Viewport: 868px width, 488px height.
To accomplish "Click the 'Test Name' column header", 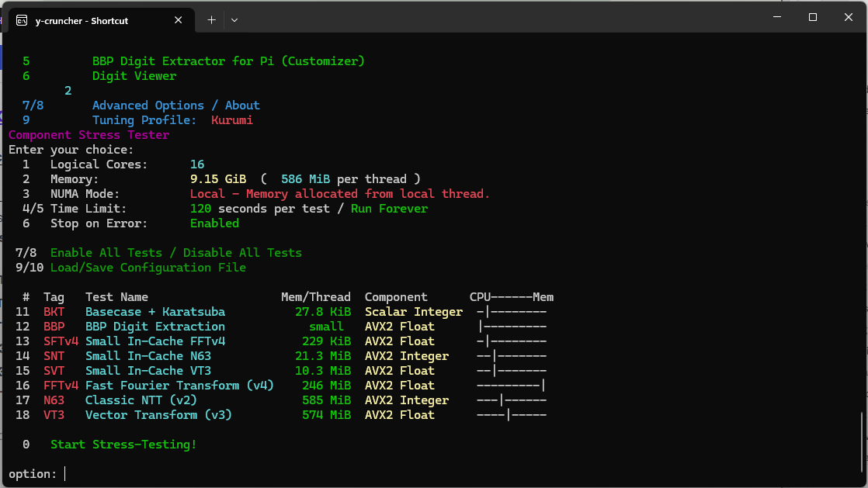I will (116, 297).
